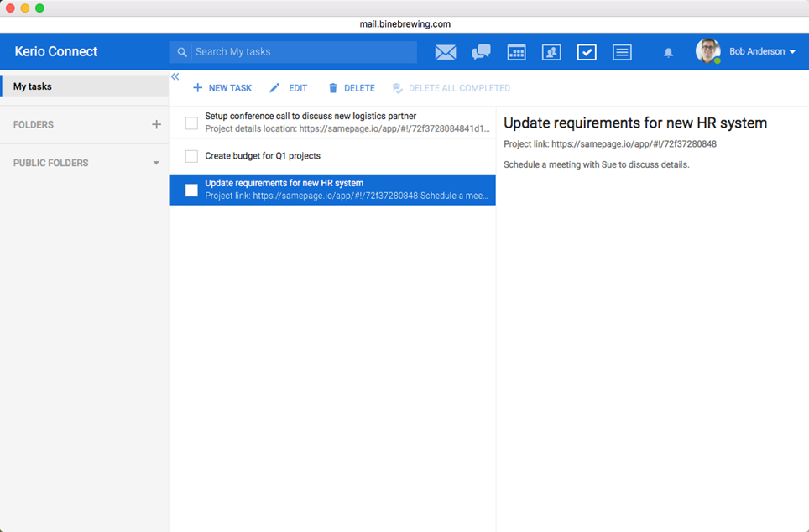Tick the Update requirements HR system checkbox
This screenshot has width=809, height=532.
click(191, 190)
